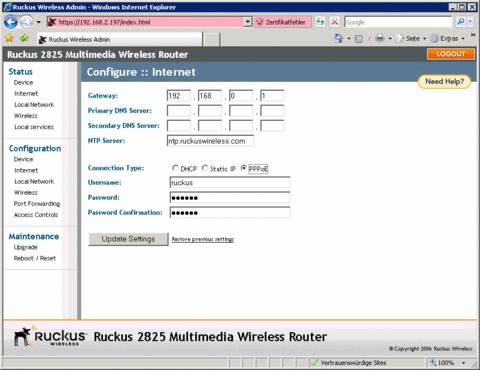Open Status Internet page
This screenshot has height=370, width=480.
pyautogui.click(x=26, y=94)
